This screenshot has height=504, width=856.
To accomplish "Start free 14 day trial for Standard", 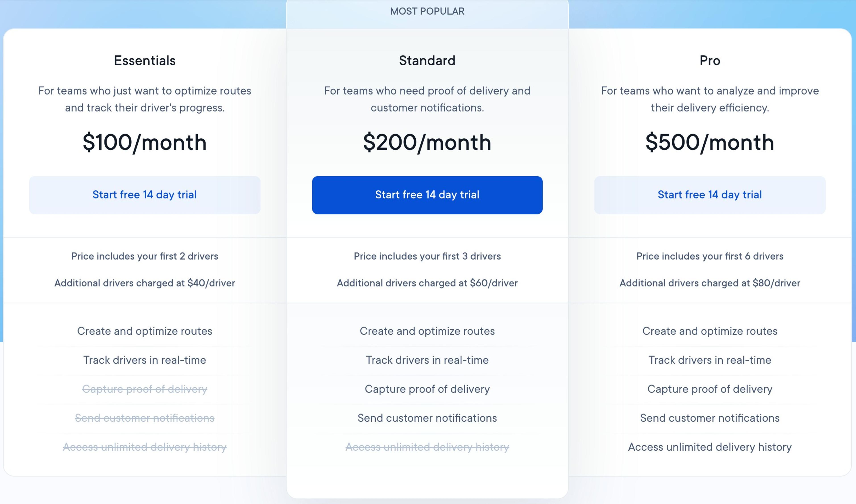I will (x=427, y=195).
